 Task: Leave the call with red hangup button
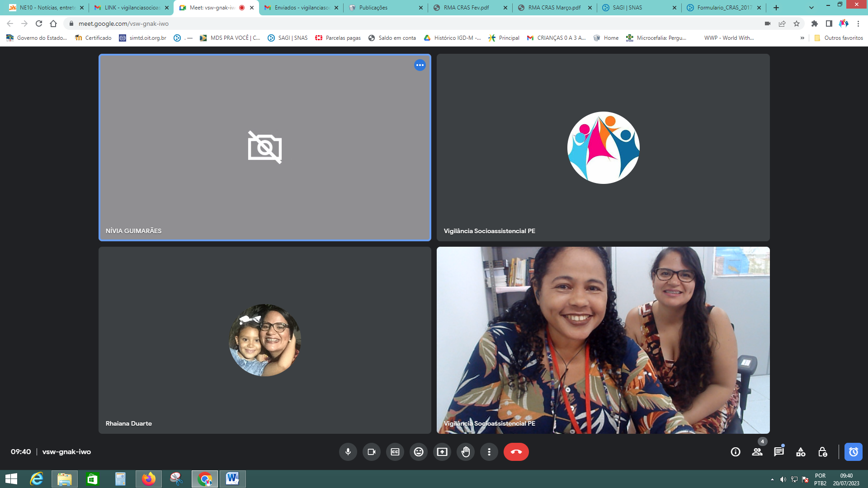pyautogui.click(x=516, y=452)
